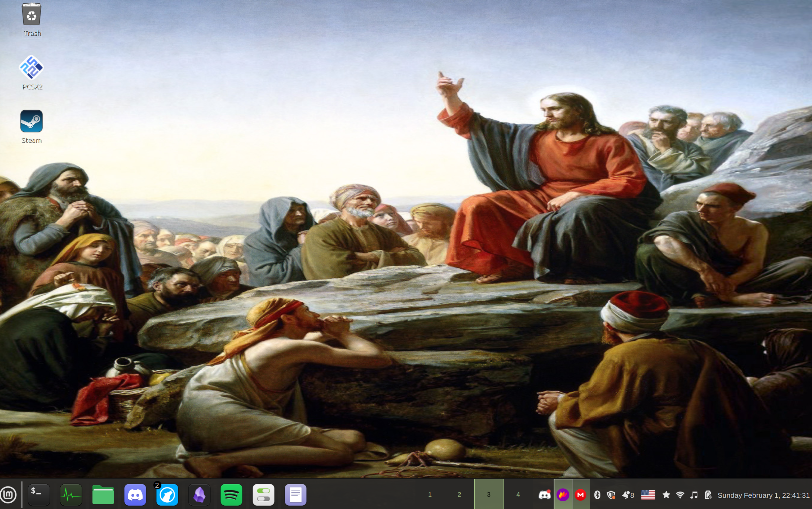Open LibreWolf browser with badge 2
The width and height of the screenshot is (812, 509).
[x=167, y=495]
